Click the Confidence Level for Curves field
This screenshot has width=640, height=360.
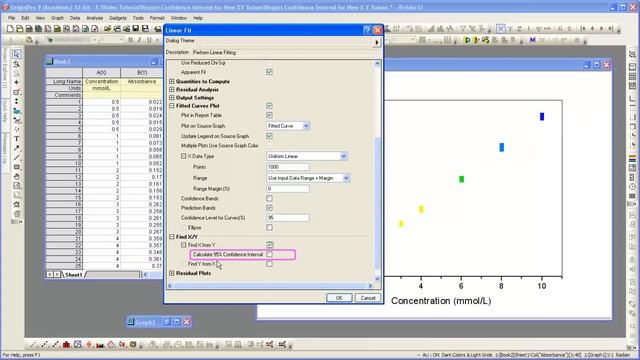tap(288, 218)
